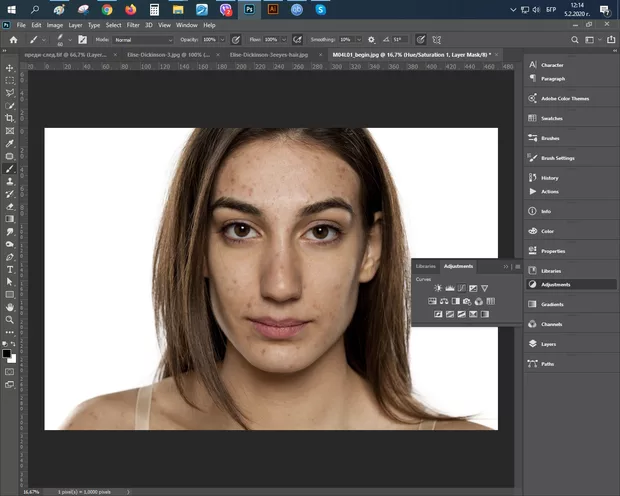
Task: Open the Layers panel
Action: coord(548,343)
